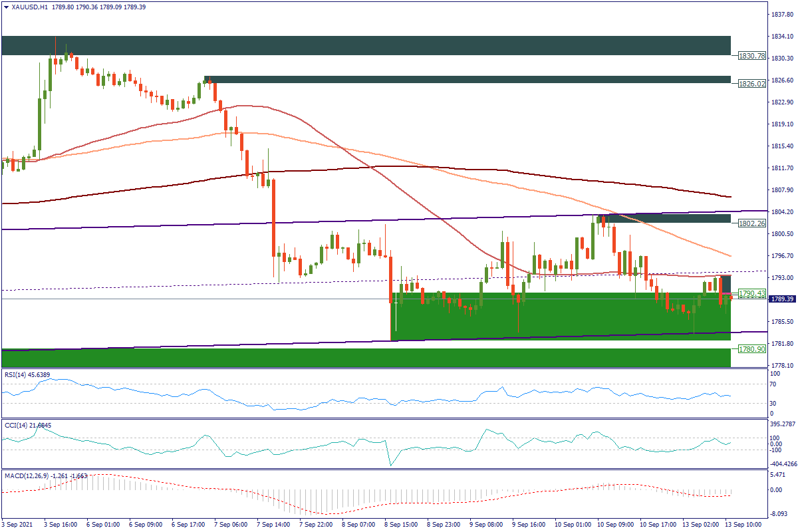Click the CCI(14) indicator label

pos(25,425)
